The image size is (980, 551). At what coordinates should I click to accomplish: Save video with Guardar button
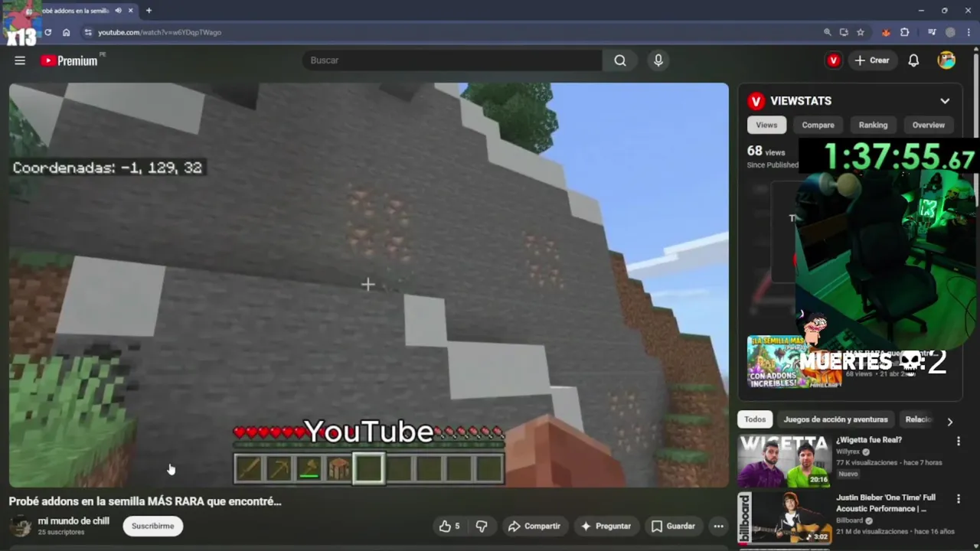tap(673, 526)
